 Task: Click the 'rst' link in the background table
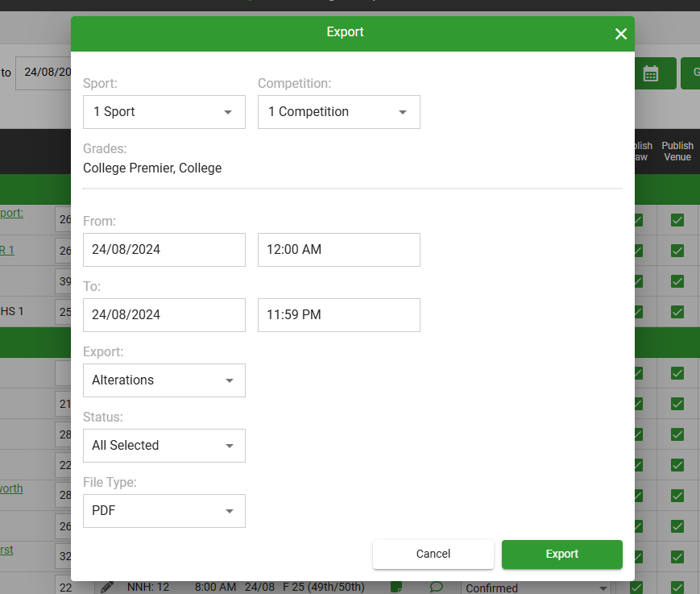click(6, 550)
